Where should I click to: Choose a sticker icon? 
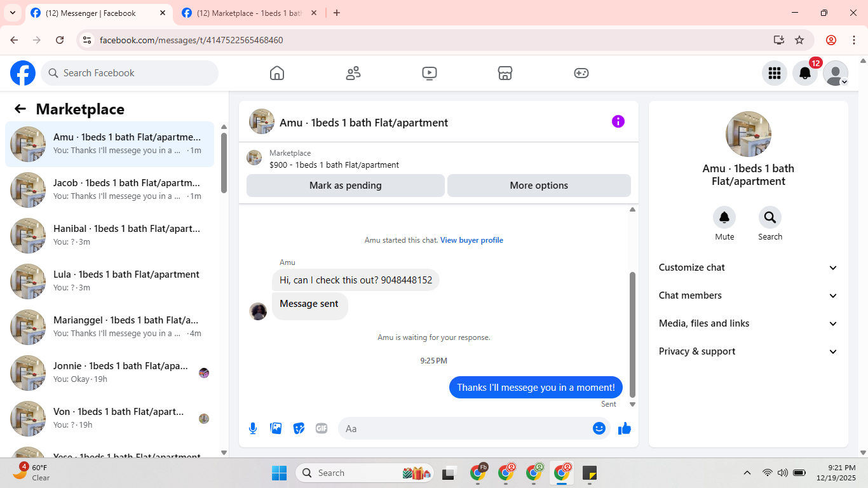(299, 428)
